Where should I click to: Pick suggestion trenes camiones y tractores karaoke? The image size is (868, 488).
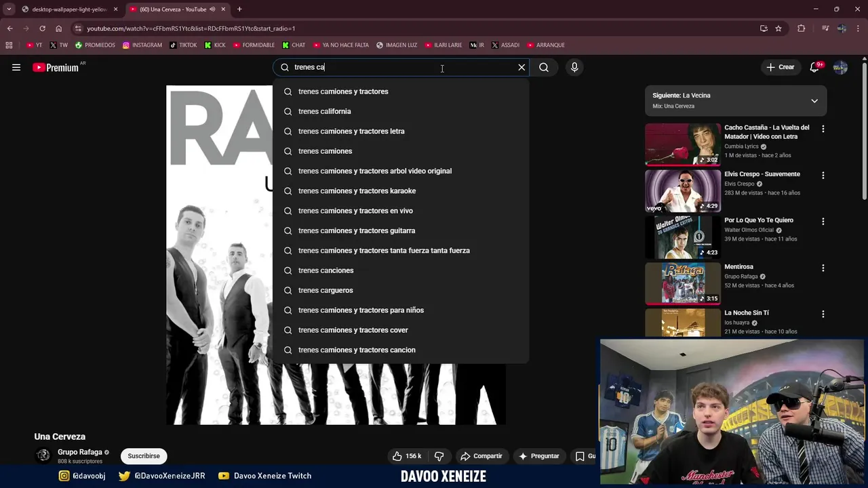tap(401, 190)
